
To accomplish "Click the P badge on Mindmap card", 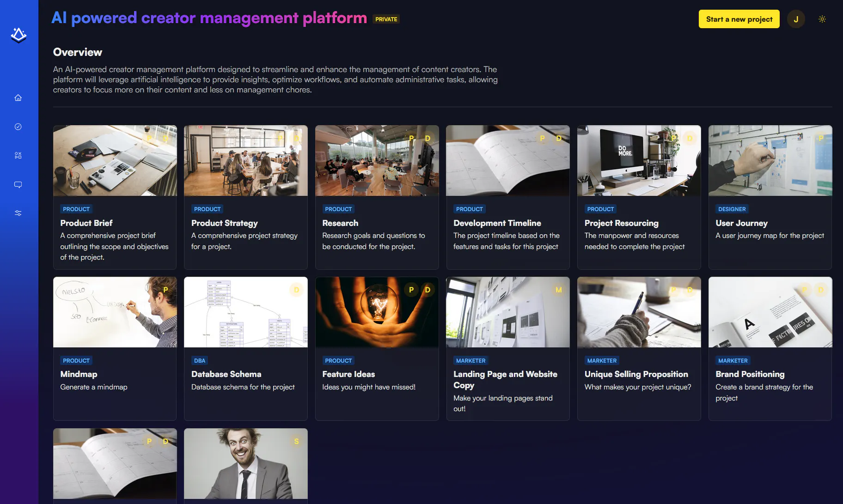I will (x=165, y=290).
